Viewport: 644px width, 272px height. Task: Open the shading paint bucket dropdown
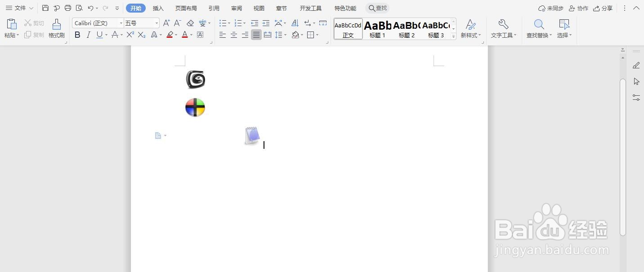click(x=302, y=35)
